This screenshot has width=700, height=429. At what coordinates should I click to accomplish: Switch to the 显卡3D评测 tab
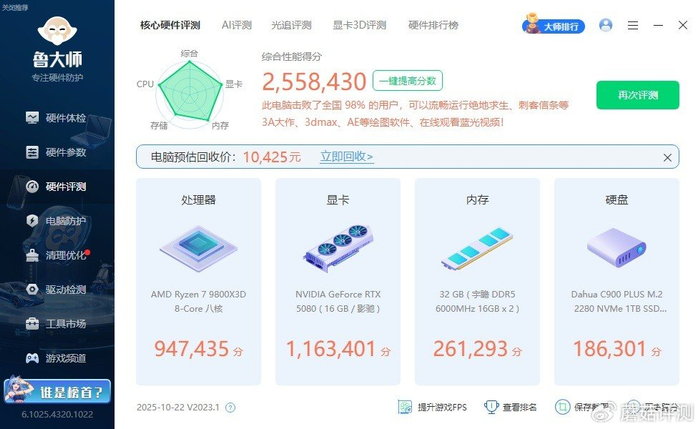point(359,25)
